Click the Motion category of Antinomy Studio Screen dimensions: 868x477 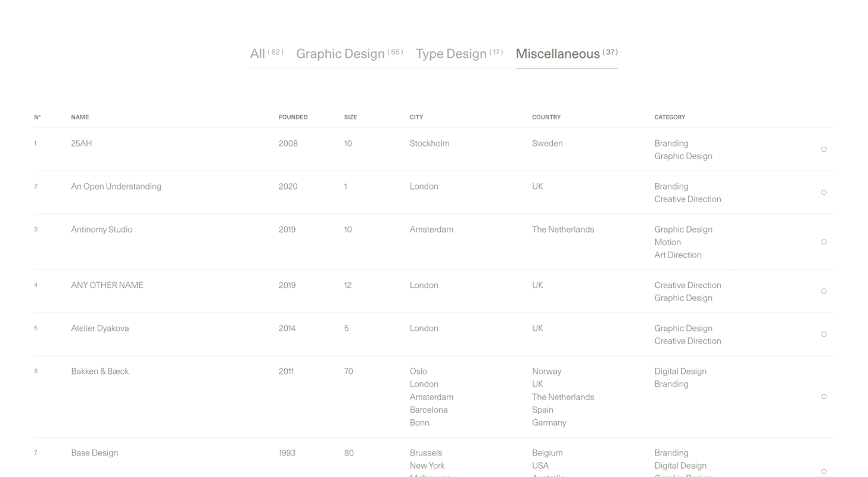coord(668,243)
